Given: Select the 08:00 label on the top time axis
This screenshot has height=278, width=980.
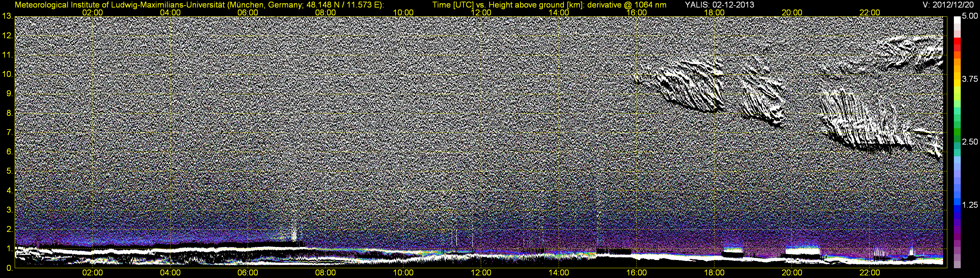Looking at the screenshot, I should (x=326, y=12).
